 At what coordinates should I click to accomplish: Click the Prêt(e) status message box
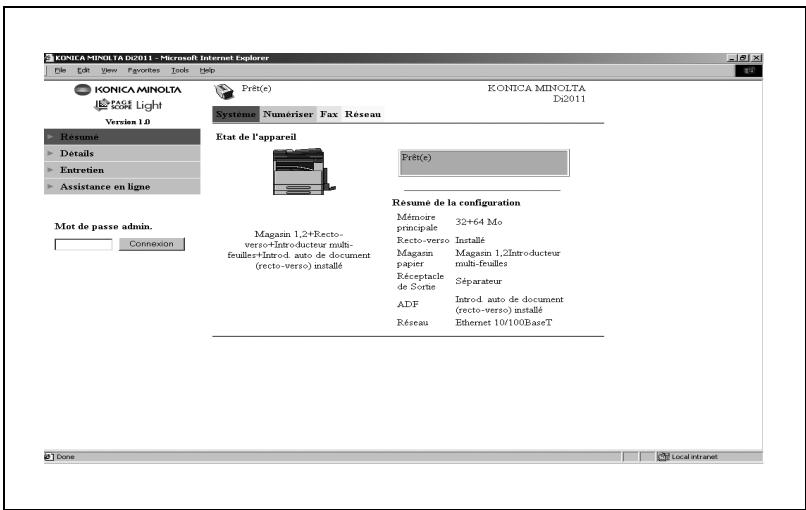point(484,163)
